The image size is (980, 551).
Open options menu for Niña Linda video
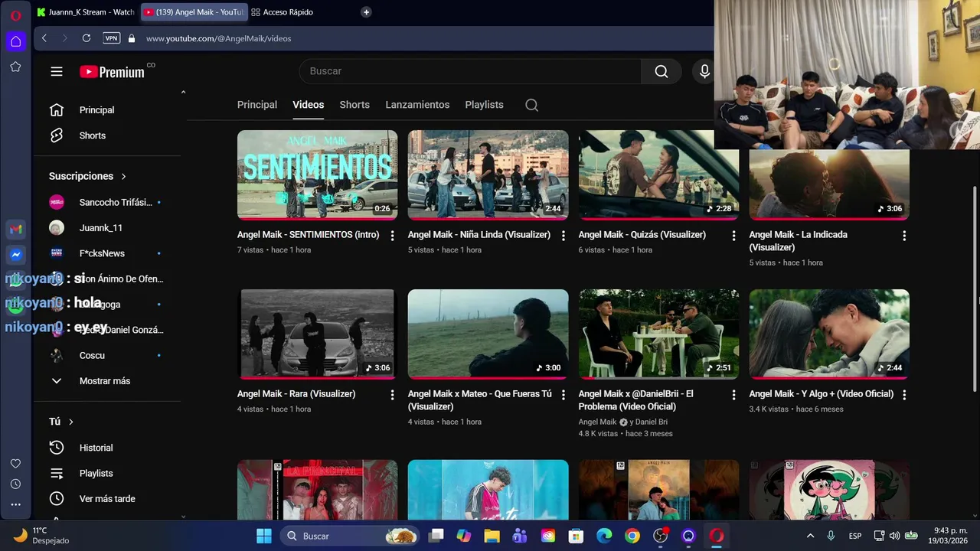563,236
